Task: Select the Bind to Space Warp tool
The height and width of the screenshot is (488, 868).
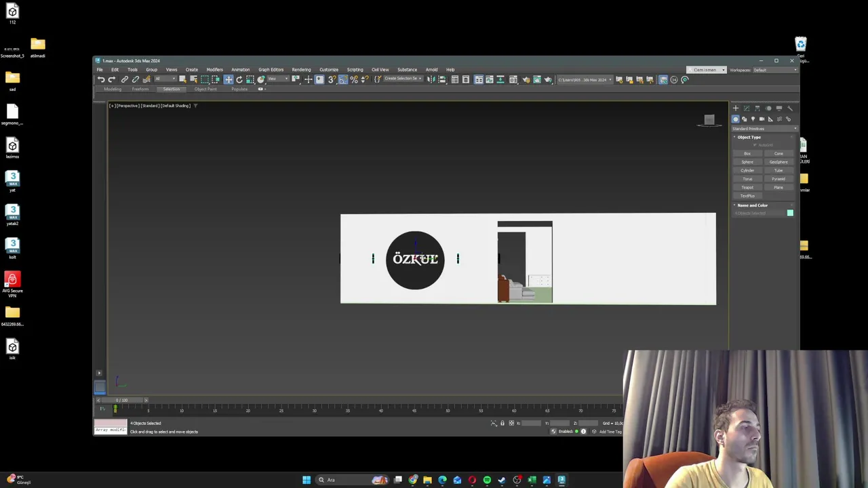Action: pyautogui.click(x=146, y=79)
